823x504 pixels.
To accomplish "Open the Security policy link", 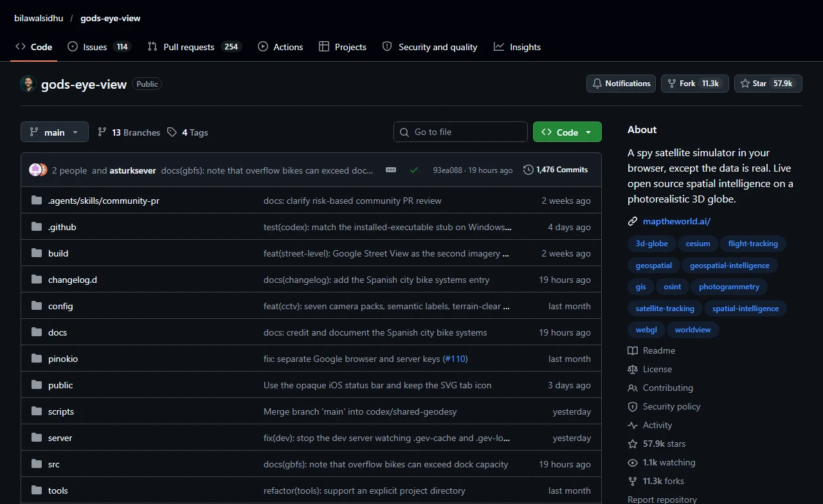I will [x=664, y=406].
